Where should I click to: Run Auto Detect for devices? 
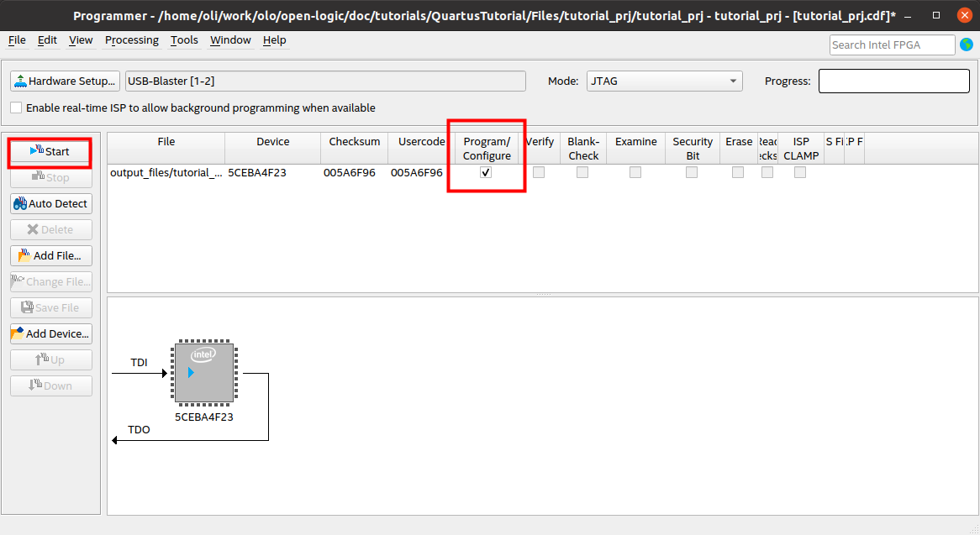click(x=50, y=203)
